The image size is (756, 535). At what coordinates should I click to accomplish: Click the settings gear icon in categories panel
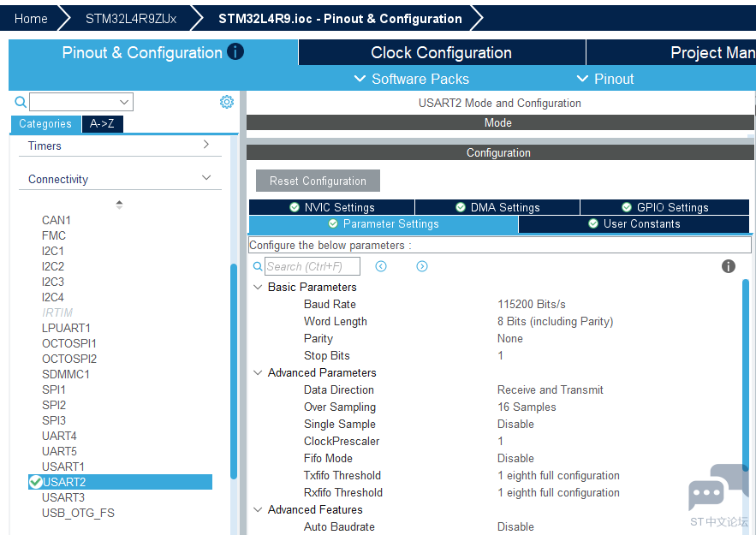(x=227, y=102)
